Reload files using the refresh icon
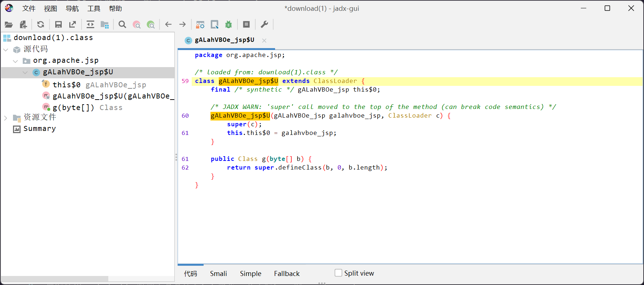The width and height of the screenshot is (644, 285). click(x=41, y=25)
